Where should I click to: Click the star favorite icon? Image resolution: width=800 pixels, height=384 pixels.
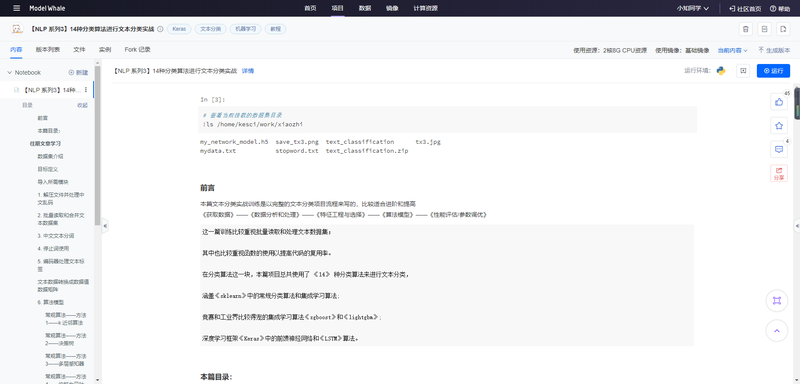click(x=779, y=125)
